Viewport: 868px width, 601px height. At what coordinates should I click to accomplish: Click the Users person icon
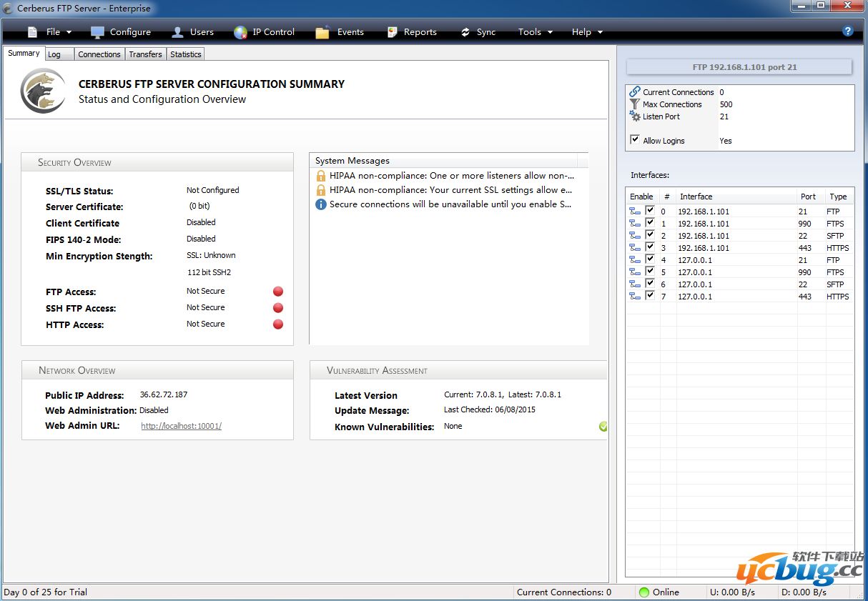tap(178, 32)
